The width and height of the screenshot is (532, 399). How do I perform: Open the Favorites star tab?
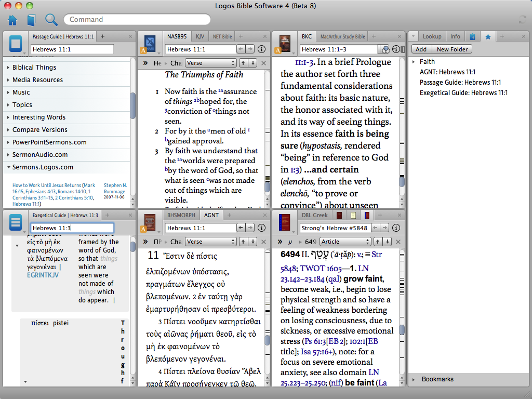coord(487,36)
